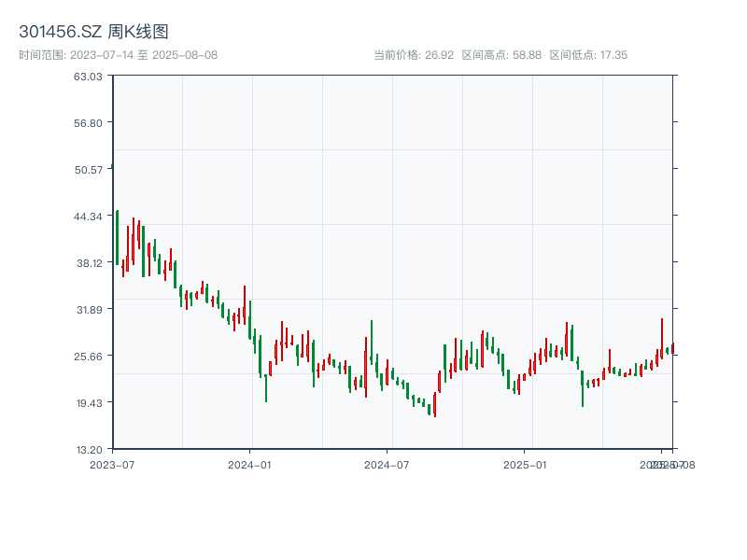Click the 2023-07 x-axis label
The width and height of the screenshot is (747, 560).
(112, 465)
